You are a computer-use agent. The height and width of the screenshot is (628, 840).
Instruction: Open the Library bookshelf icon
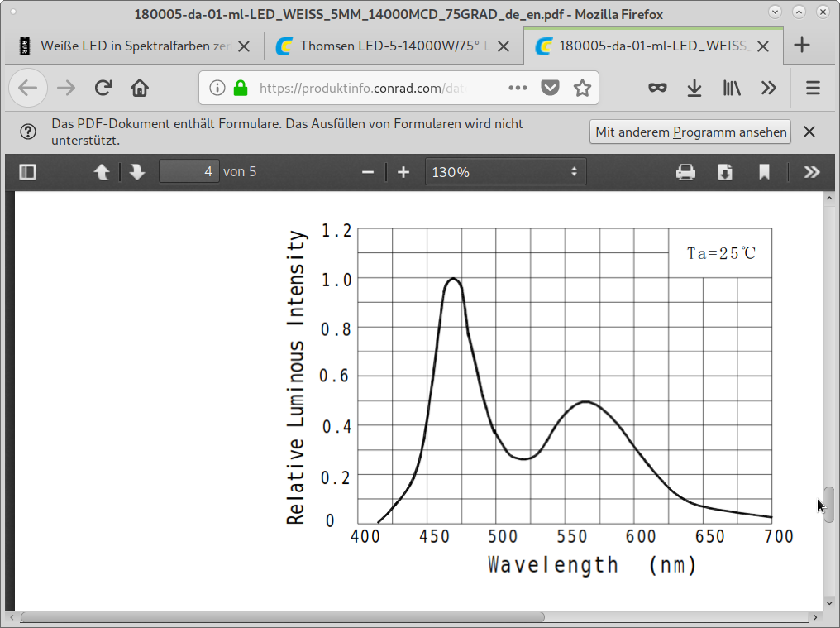pyautogui.click(x=731, y=88)
